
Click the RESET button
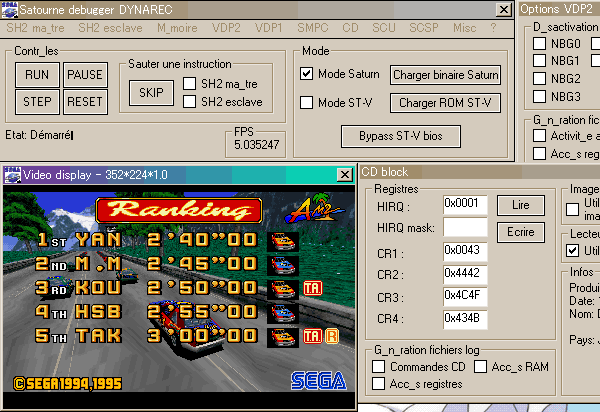pos(85,102)
